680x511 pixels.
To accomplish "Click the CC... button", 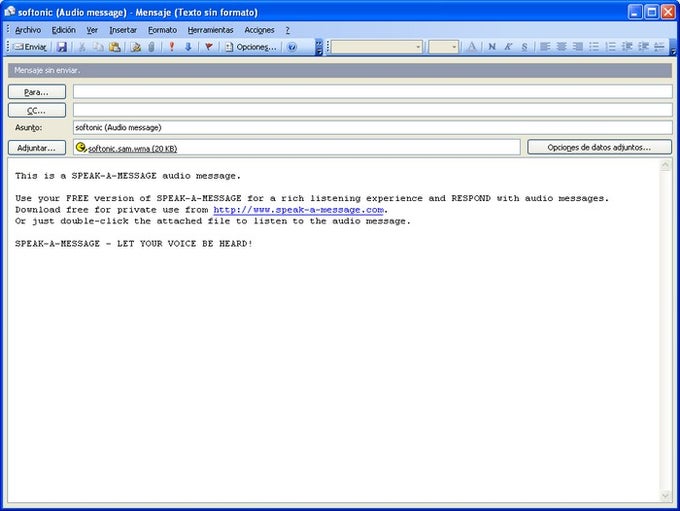I will [37, 110].
